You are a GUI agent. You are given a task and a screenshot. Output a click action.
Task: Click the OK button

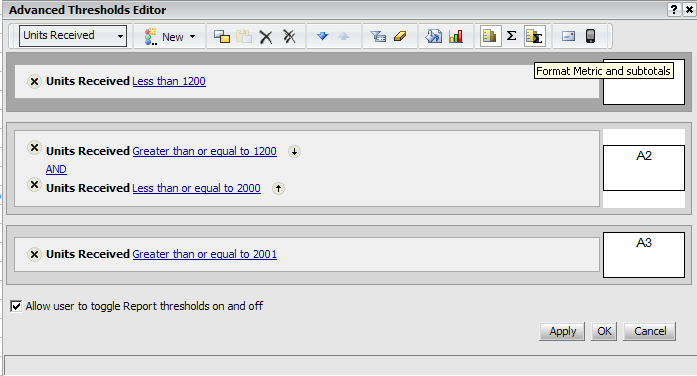coord(604,332)
